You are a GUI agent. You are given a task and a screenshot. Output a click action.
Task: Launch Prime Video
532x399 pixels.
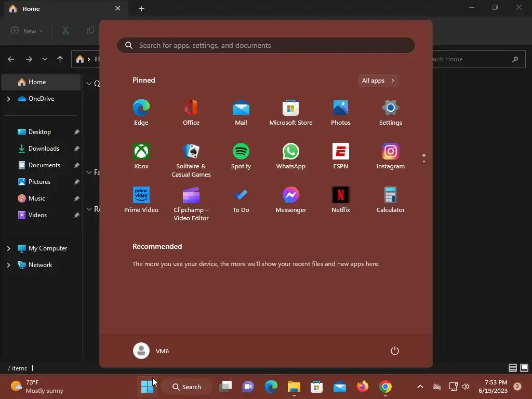pos(141,200)
